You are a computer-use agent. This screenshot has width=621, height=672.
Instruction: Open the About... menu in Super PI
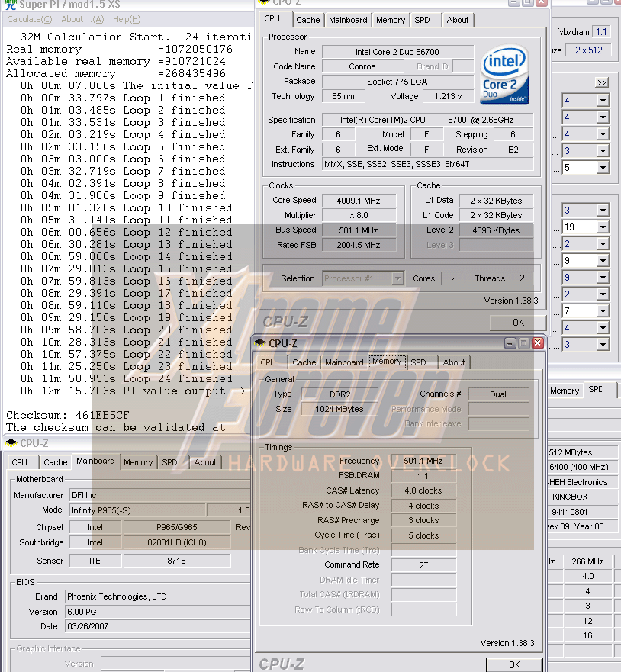(x=82, y=19)
